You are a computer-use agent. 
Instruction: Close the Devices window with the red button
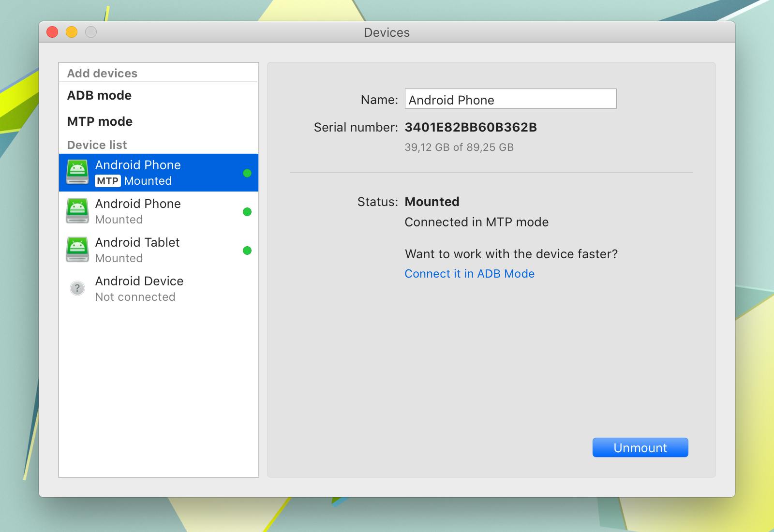(x=52, y=32)
